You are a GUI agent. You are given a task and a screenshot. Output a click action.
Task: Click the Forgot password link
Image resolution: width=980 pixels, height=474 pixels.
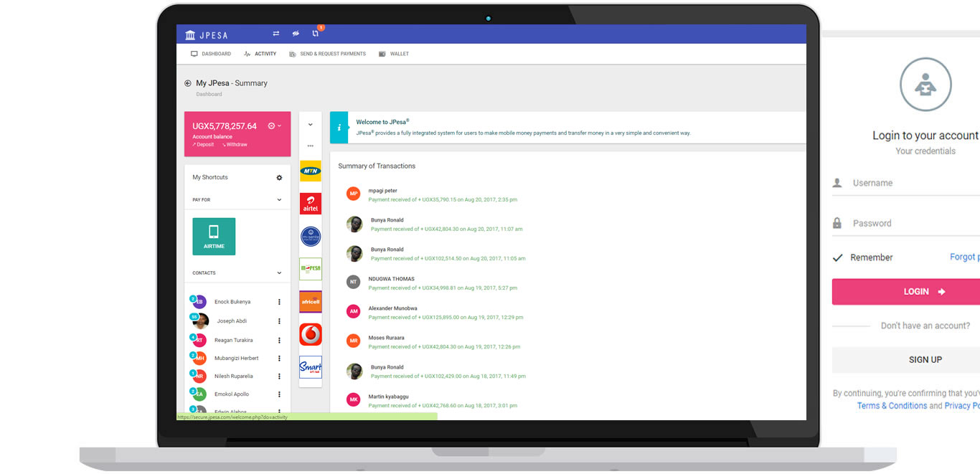coord(965,257)
